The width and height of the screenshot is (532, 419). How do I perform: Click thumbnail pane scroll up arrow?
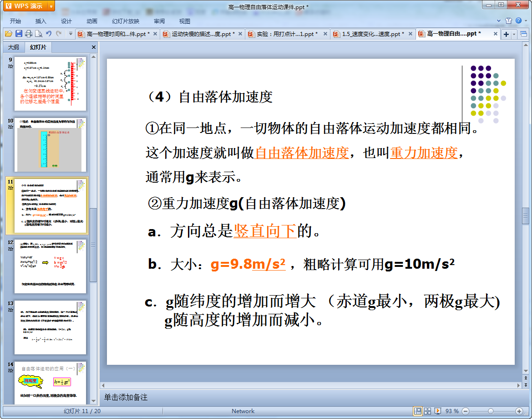pos(93,57)
